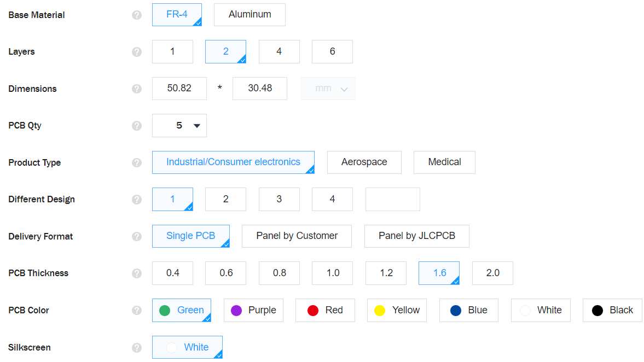
Task: Click help icon next to Silkscreen
Action: coord(137,347)
